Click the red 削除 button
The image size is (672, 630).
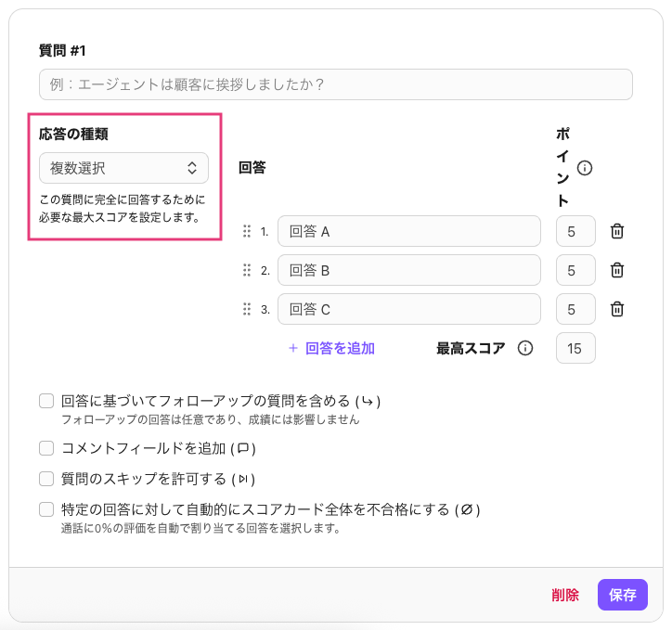pyautogui.click(x=565, y=595)
